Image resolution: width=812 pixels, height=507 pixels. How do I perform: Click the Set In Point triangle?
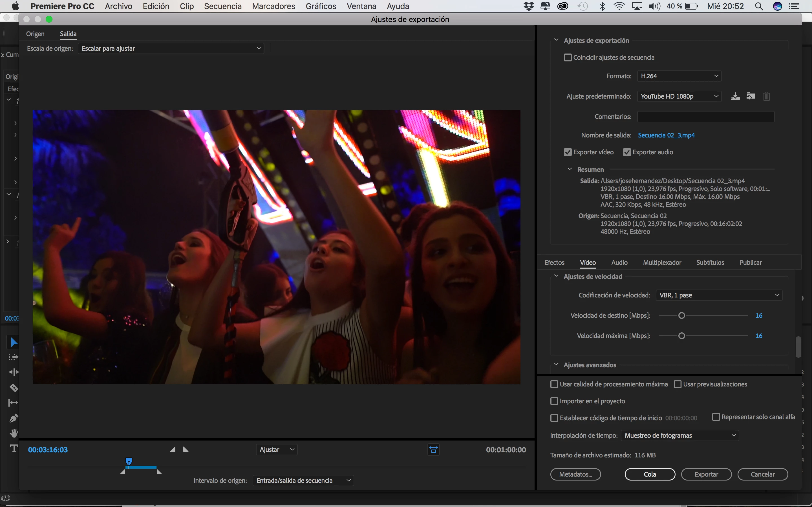(x=173, y=449)
